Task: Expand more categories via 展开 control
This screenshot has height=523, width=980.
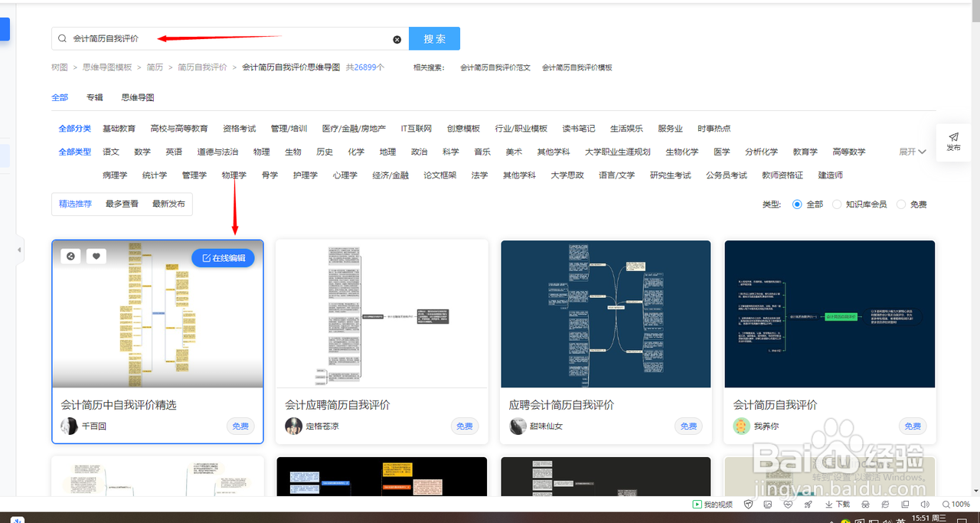Action: (911, 151)
